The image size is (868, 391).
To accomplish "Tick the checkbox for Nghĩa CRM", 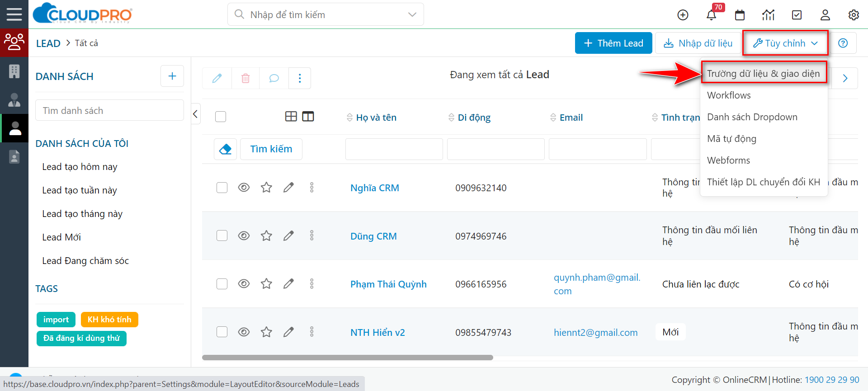I will (x=222, y=188).
